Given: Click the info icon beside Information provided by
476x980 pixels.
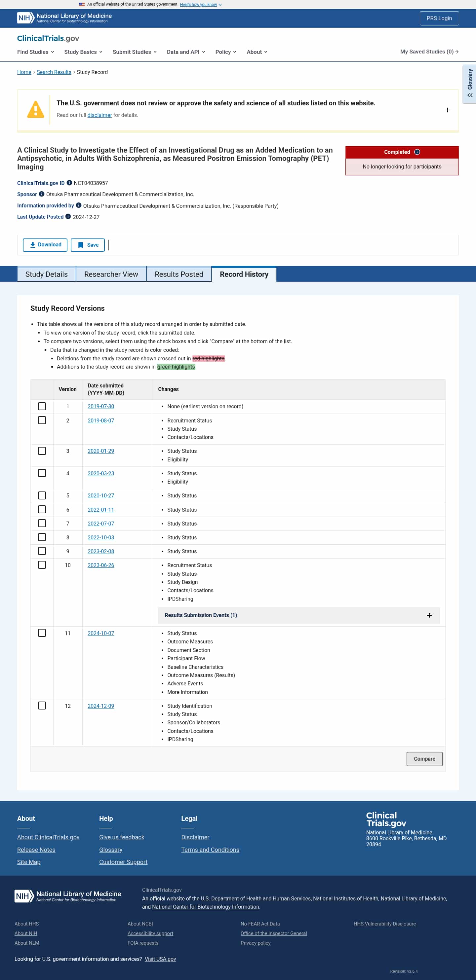Looking at the screenshot, I should point(78,205).
